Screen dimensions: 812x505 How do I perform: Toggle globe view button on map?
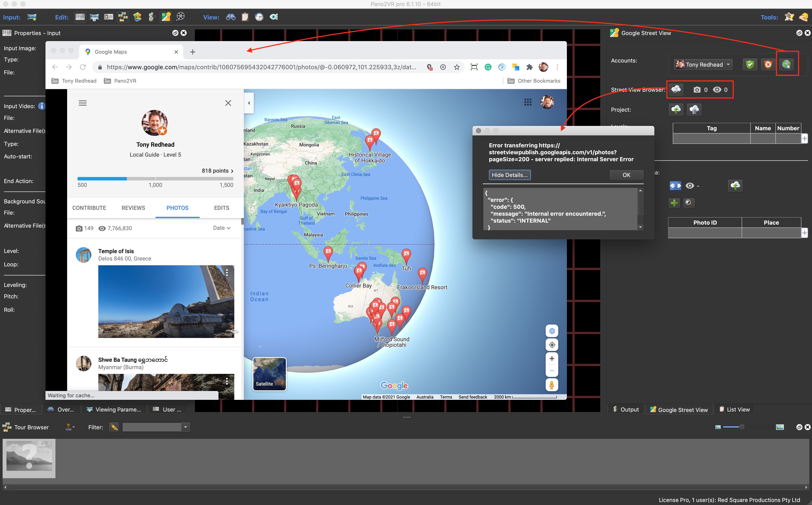(x=552, y=331)
